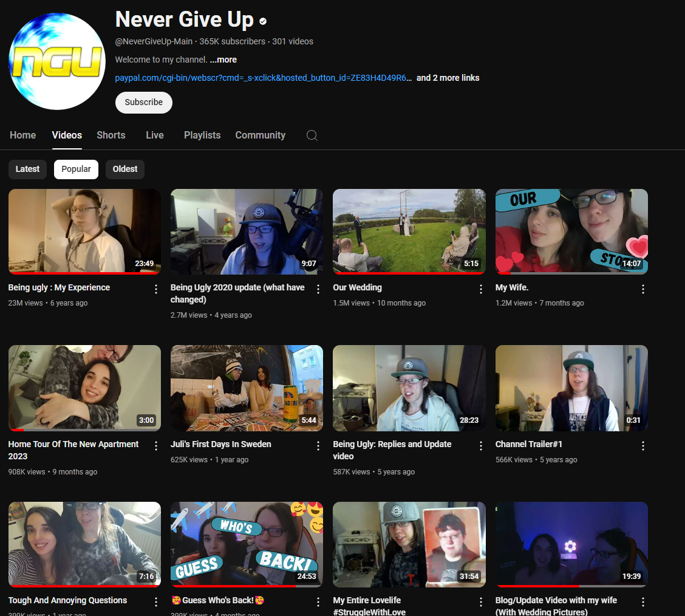685x616 pixels.
Task: Play the 19:39 Blog/Update Video thumbnail
Action: click(571, 544)
